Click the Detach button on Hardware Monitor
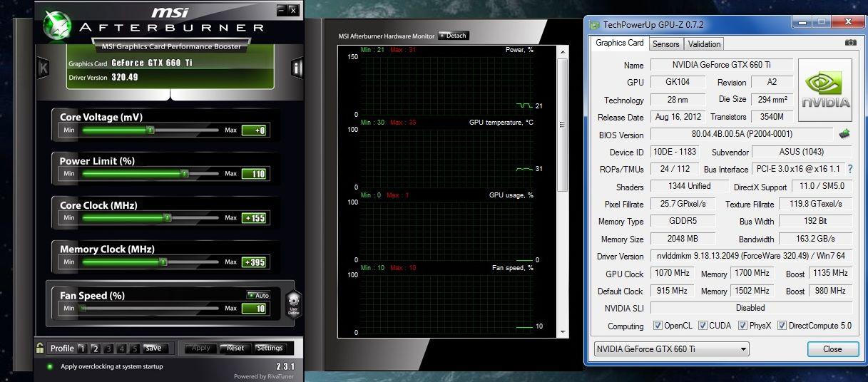This screenshot has width=868, height=382. [x=454, y=35]
